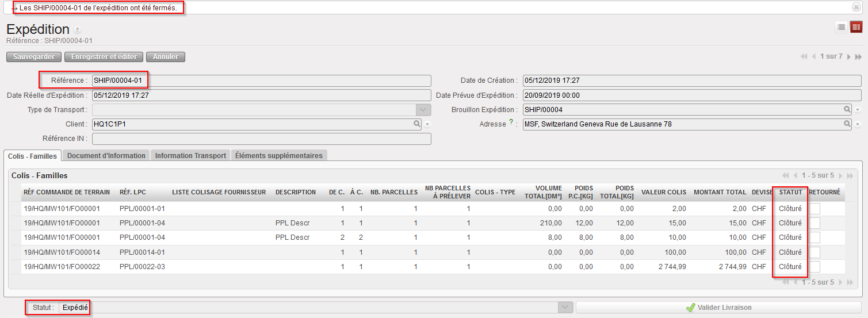The image size is (868, 318).
Task: Open search in Adresse field
Action: [x=847, y=124]
